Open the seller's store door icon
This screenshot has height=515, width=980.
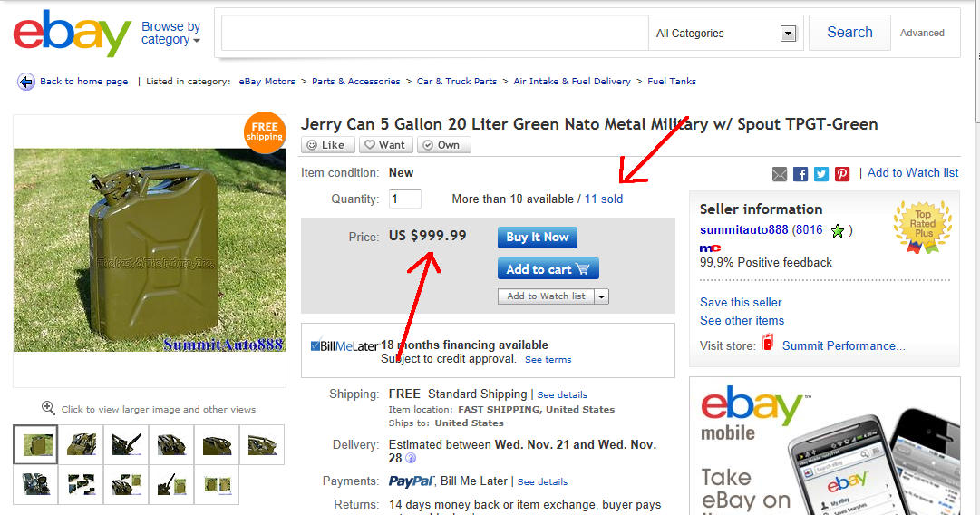[x=768, y=345]
